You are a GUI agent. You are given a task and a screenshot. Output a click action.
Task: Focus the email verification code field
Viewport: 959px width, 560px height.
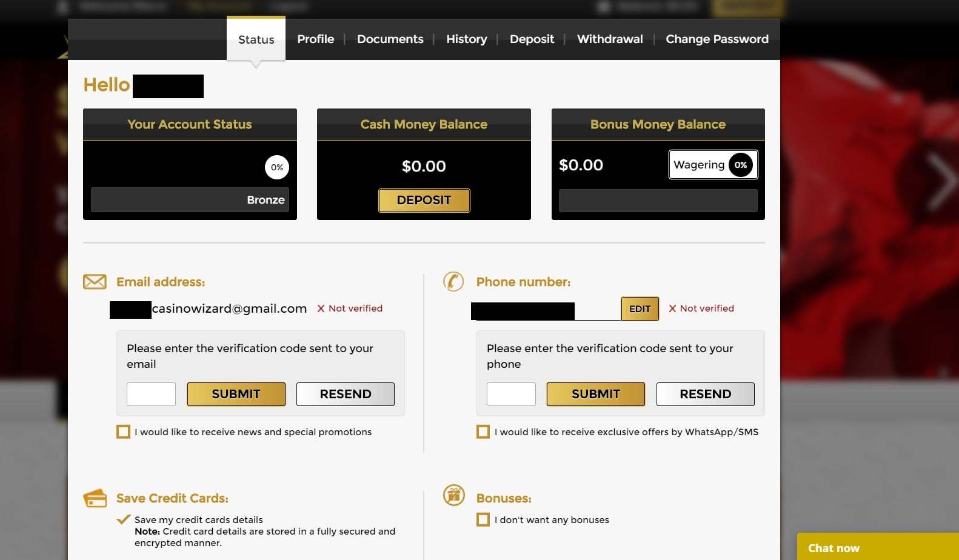[x=151, y=394]
